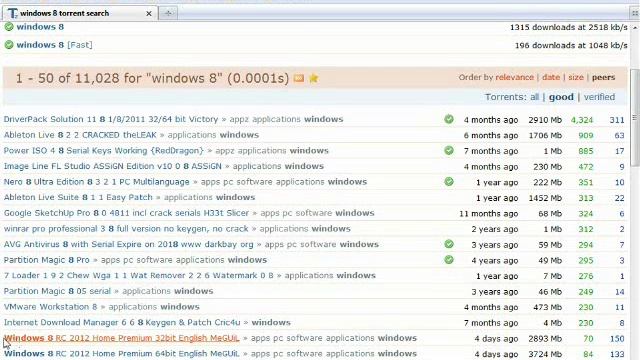Click seed count 885 on Power ISO row
Viewport: 640px width, 360px height.
(586, 151)
